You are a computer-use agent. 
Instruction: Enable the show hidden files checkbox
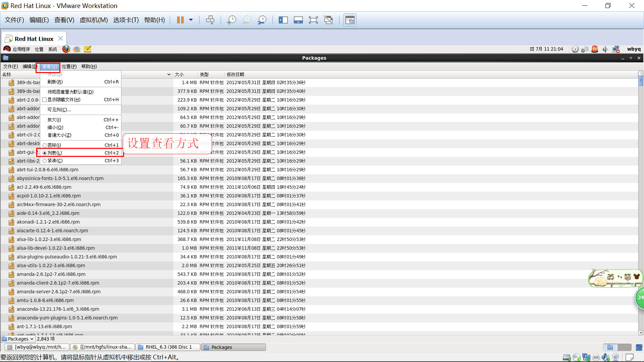click(x=45, y=100)
